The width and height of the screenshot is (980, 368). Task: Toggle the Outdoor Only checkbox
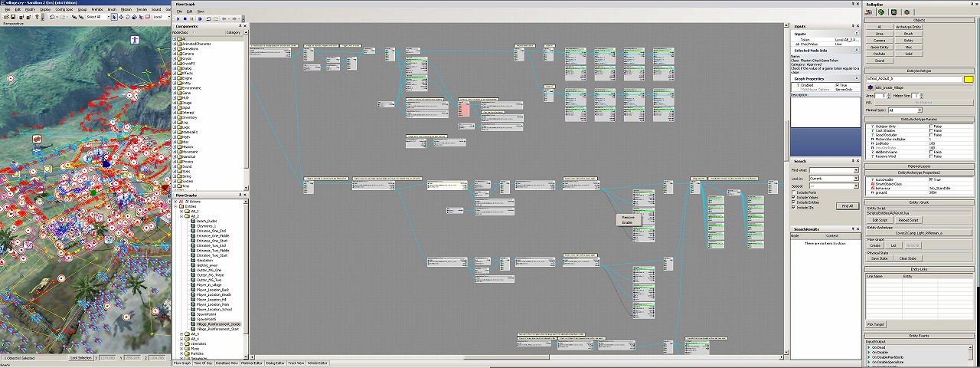[x=930, y=127]
